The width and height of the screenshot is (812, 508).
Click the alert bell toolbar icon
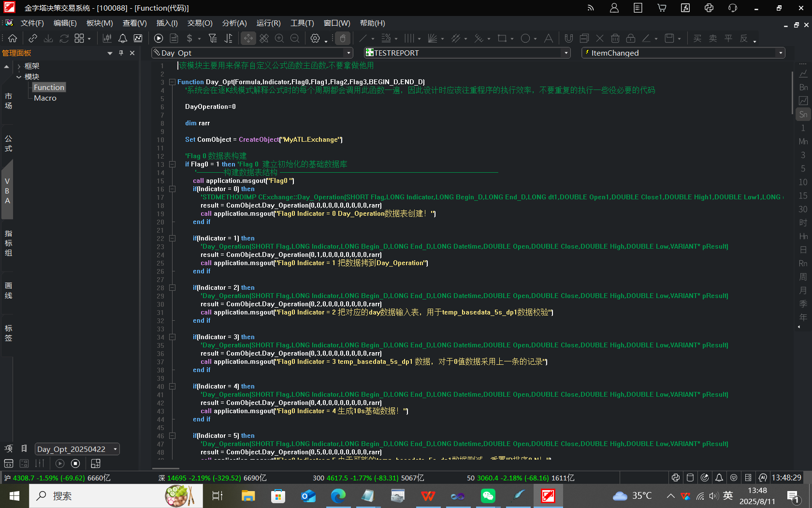[x=123, y=38]
